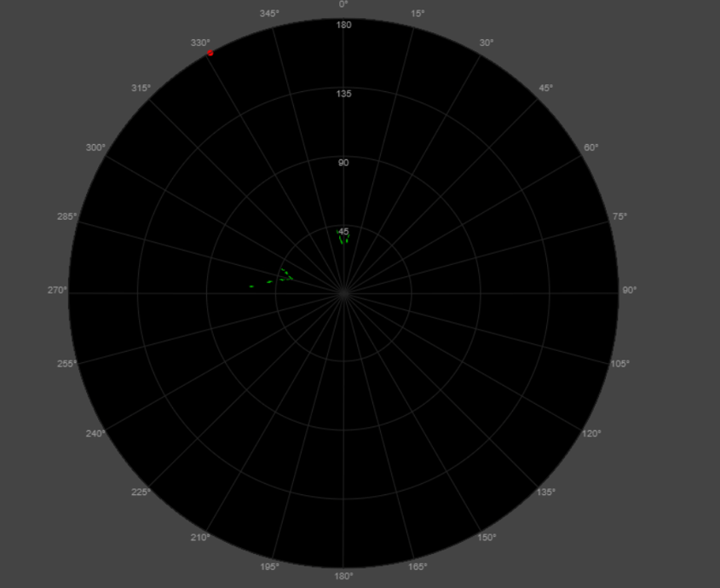Select the 30° angle label
The image size is (720, 588).
coord(487,43)
